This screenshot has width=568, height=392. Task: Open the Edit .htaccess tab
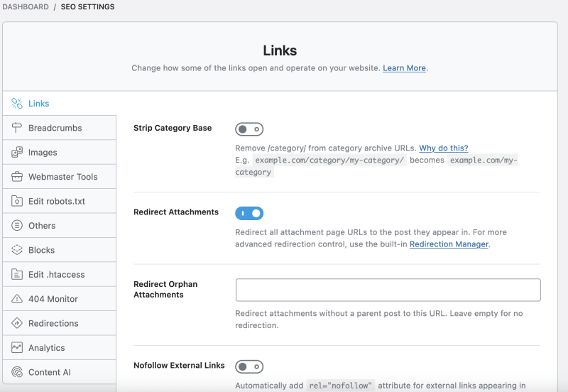tap(60, 274)
